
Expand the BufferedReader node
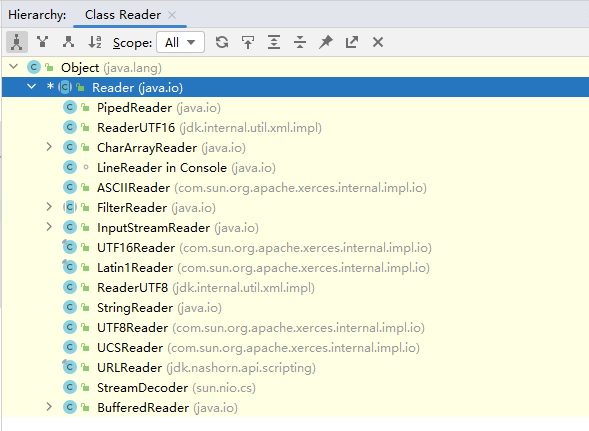49,407
